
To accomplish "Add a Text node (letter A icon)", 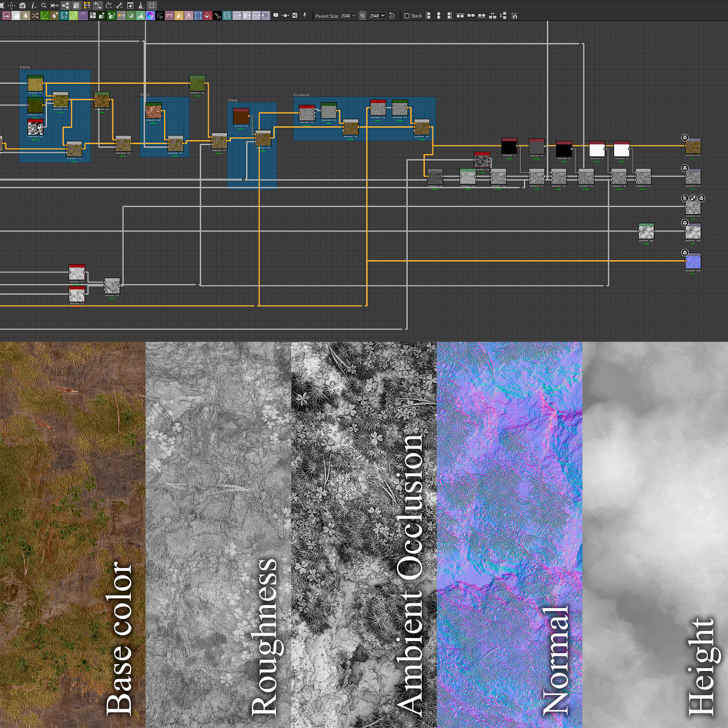I will coord(188,15).
